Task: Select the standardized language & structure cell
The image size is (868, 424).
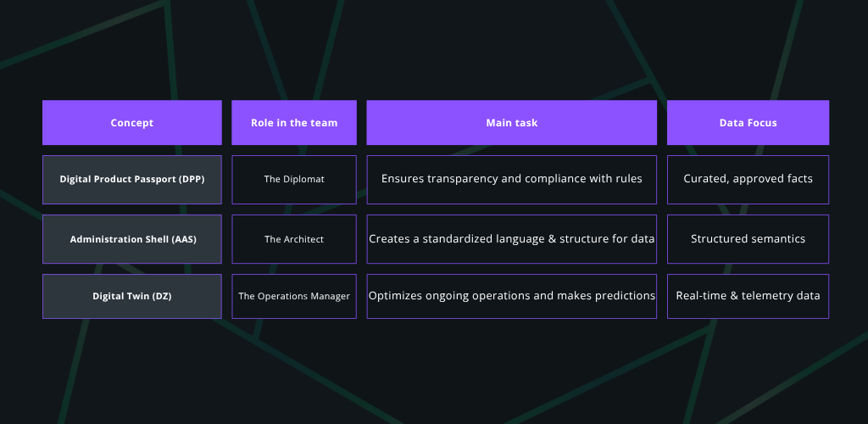Action: 511,239
